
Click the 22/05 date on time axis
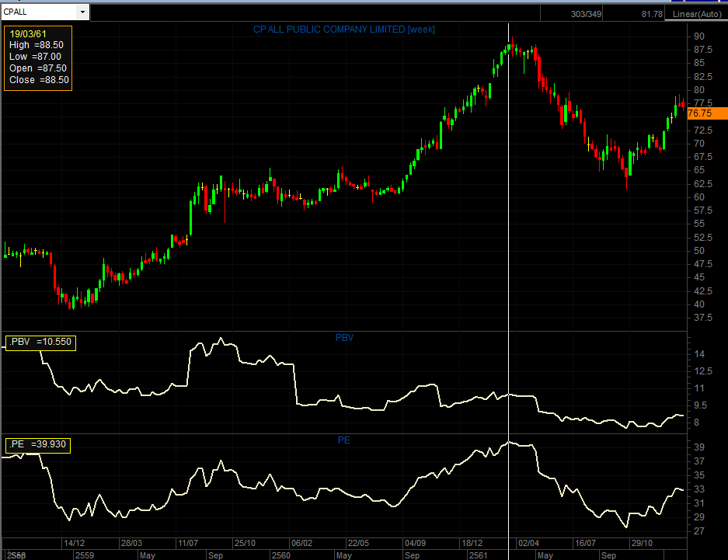358,543
